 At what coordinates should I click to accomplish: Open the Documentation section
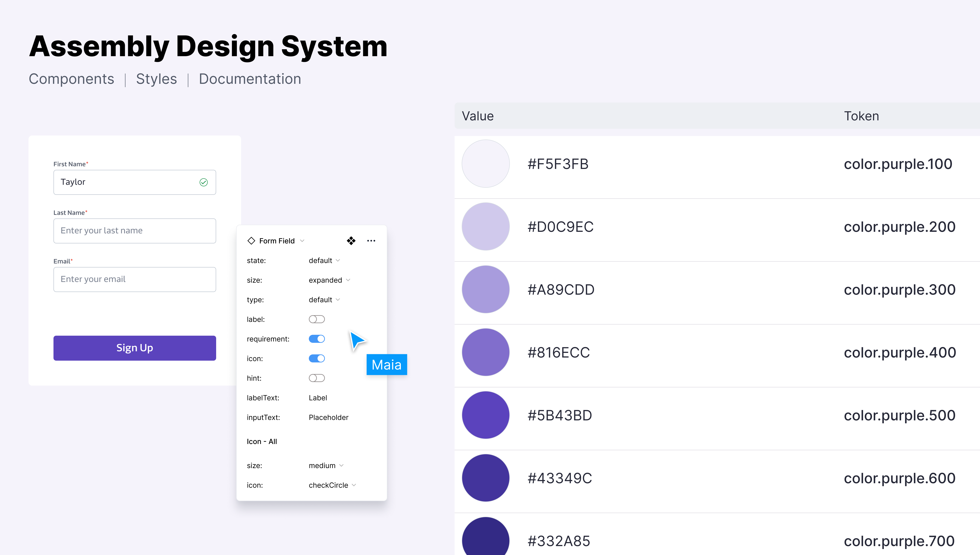250,79
